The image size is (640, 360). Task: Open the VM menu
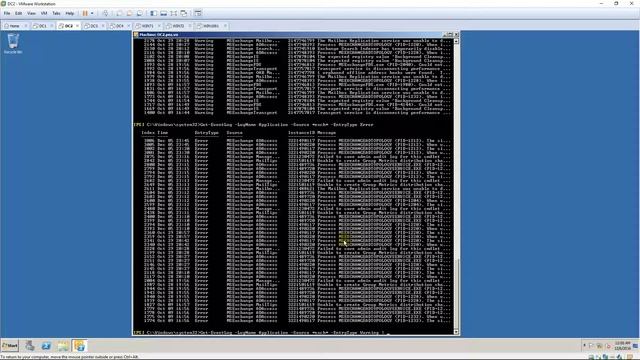(44, 13)
